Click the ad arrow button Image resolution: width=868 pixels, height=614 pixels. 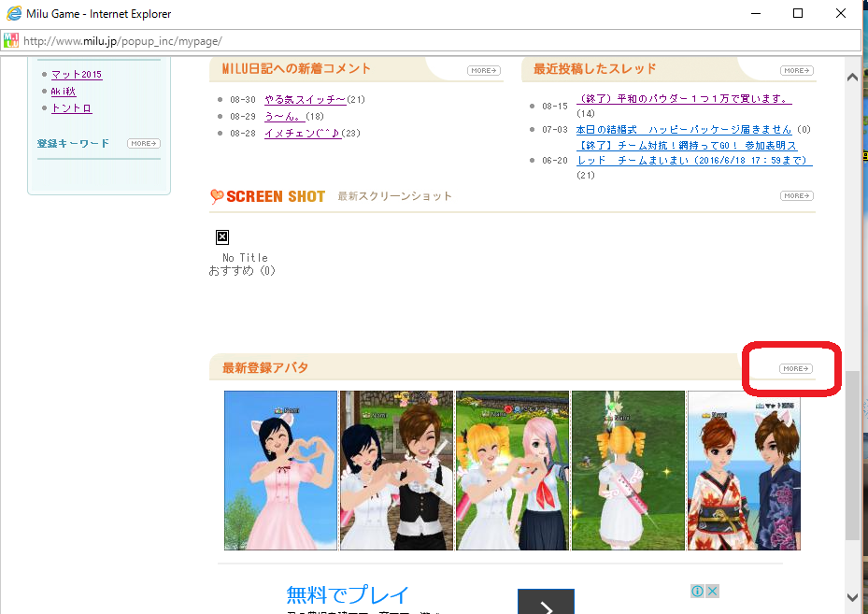click(x=546, y=603)
